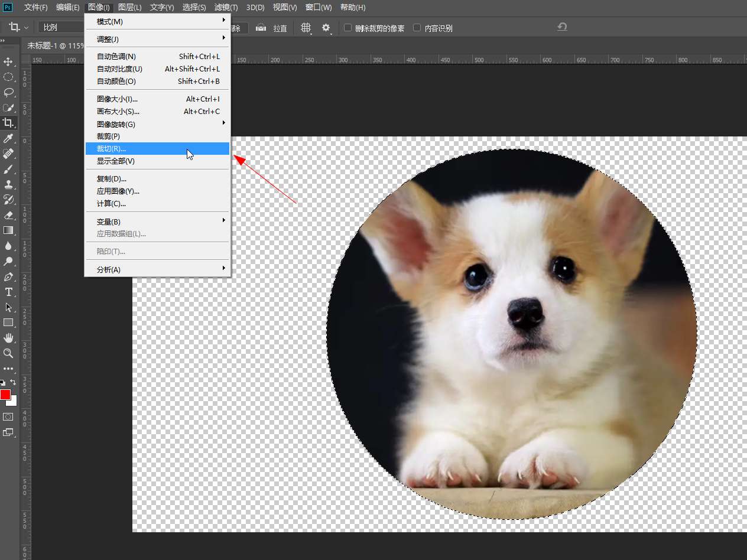Screen dimensions: 747x560
Task: Enable Delete Cropped Pixels checkbox
Action: pyautogui.click(x=347, y=28)
